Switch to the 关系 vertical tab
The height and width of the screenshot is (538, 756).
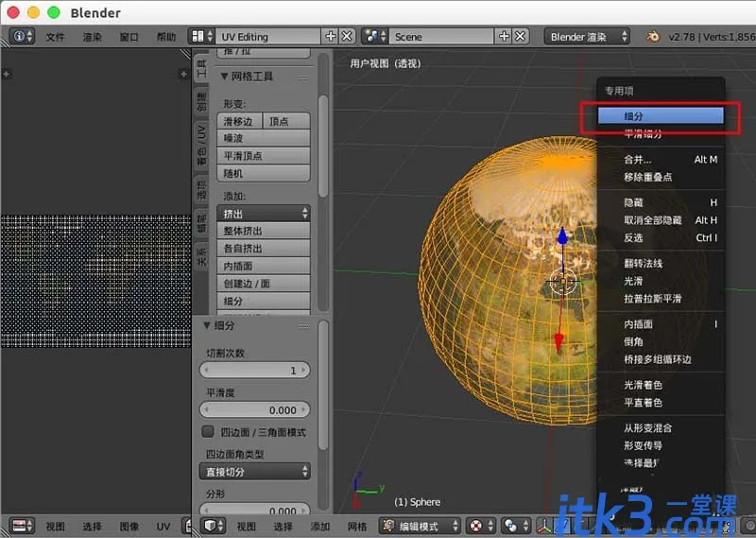pos(201,256)
